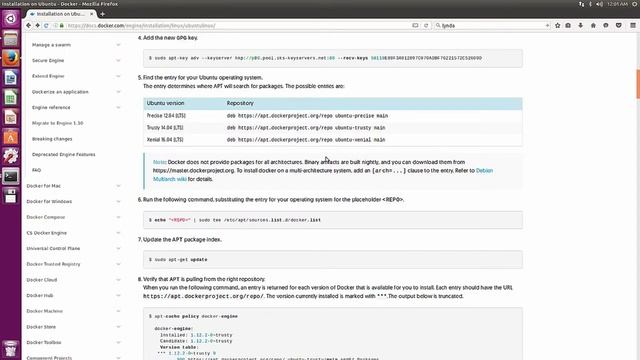Click the Precise 12.04 (LTS) table cell
Image resolution: width=640 pixels, height=360 pixels.
coord(166,116)
